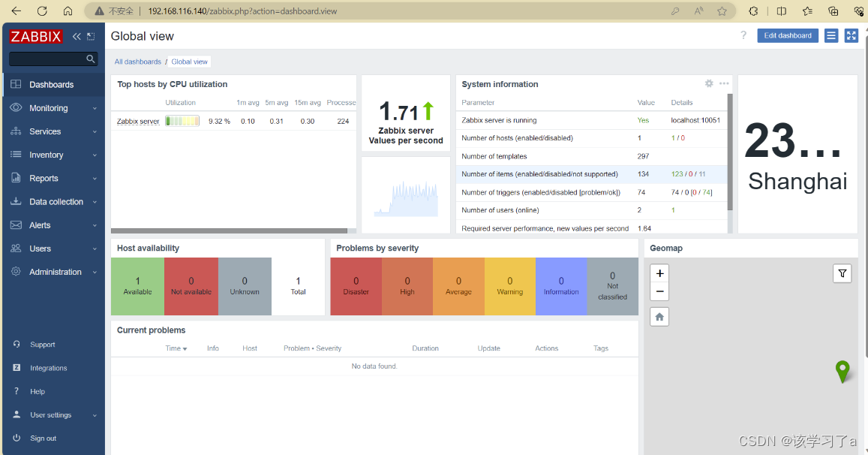Click the Support headset icon
Viewport: 868px width, 455px height.
click(x=17, y=344)
